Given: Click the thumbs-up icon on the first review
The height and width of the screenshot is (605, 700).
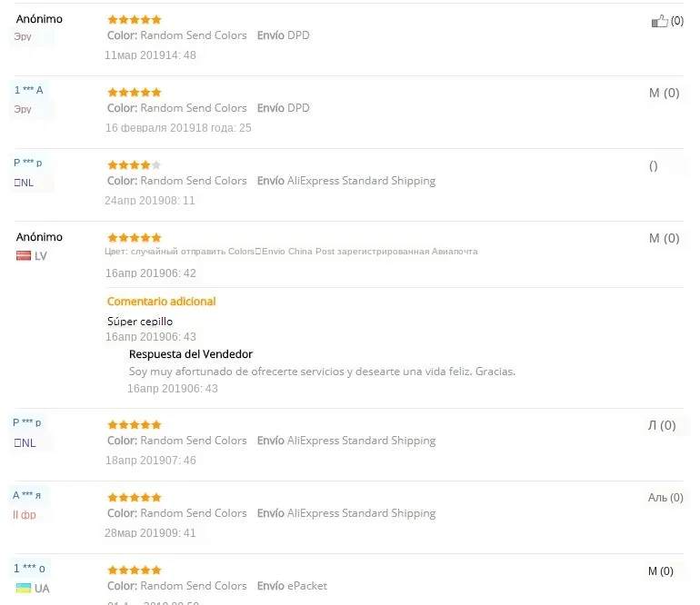Looking at the screenshot, I should (659, 21).
